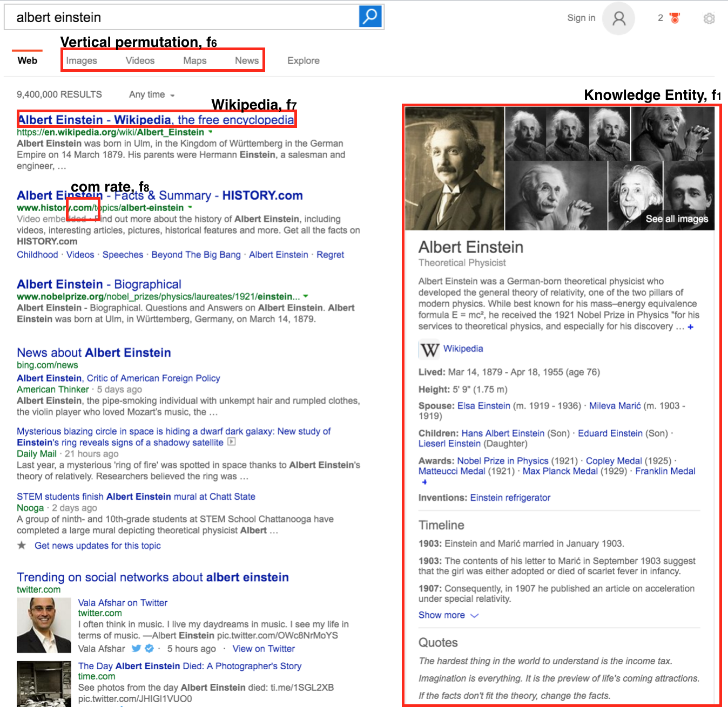
Task: Click the video play icon after 'shadowy satellite'
Action: (232, 442)
